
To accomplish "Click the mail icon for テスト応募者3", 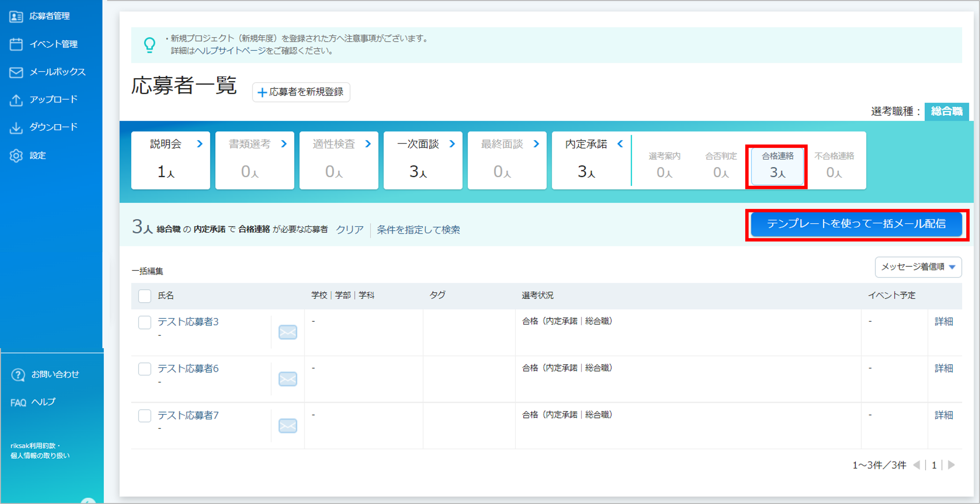I will pyautogui.click(x=288, y=332).
